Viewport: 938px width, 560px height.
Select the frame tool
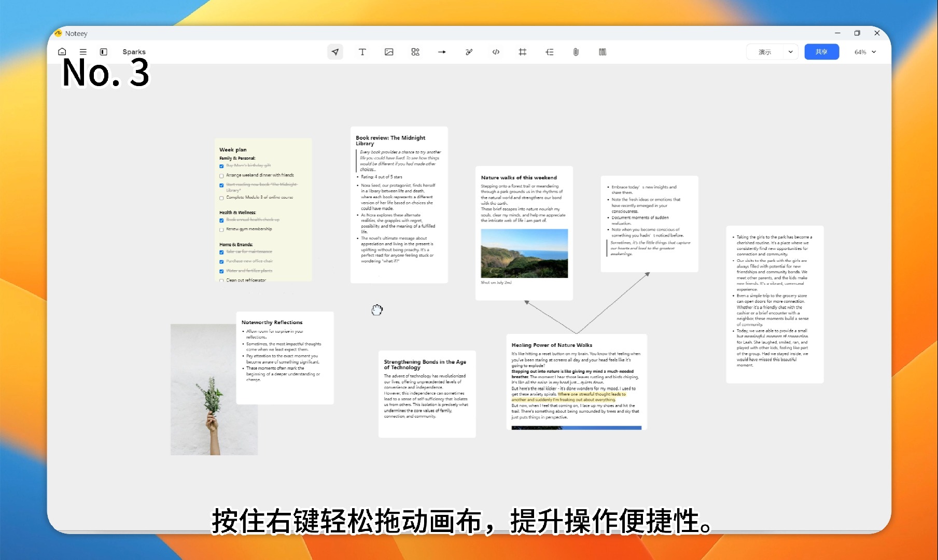tap(523, 52)
